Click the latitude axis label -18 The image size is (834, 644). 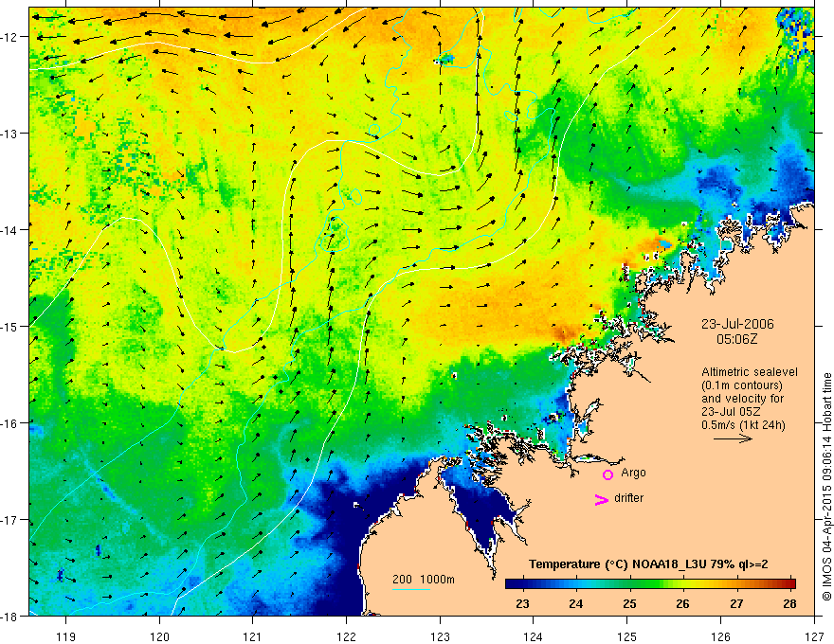(x=9, y=616)
